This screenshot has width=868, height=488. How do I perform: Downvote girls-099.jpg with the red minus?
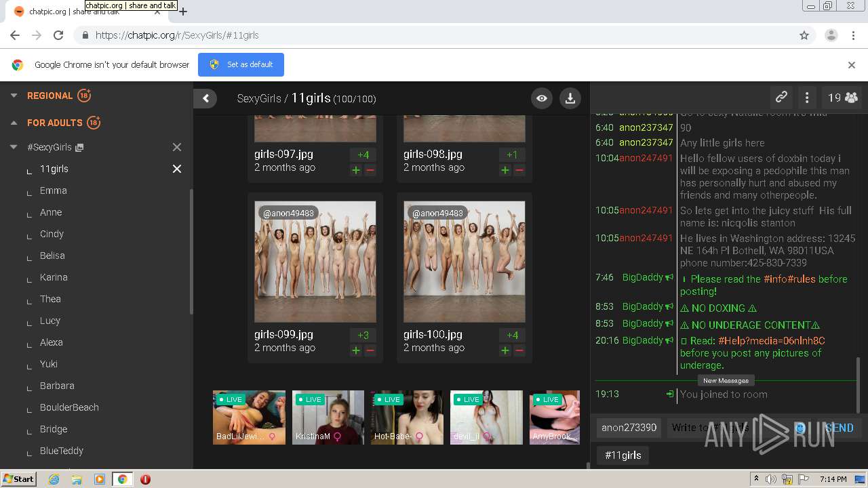pos(370,350)
